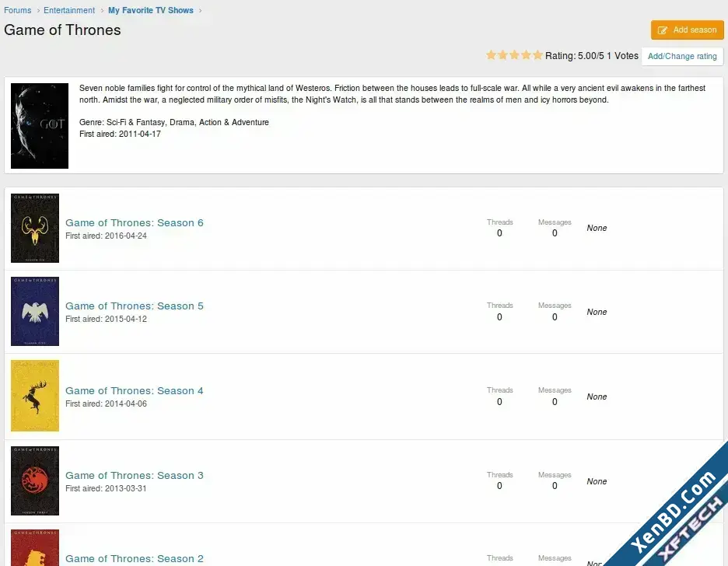
Task: Select the fourth rating star
Action: coord(526,55)
